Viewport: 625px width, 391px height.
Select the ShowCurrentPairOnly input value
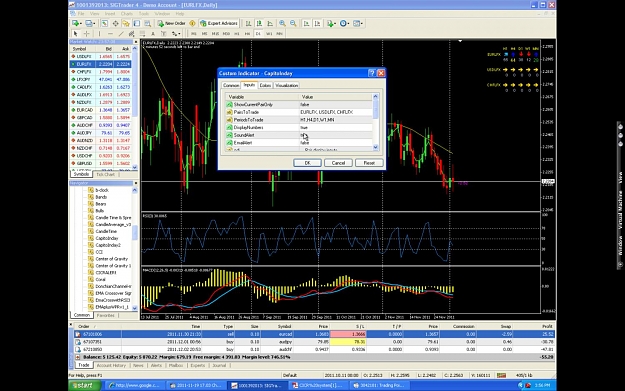click(x=336, y=104)
